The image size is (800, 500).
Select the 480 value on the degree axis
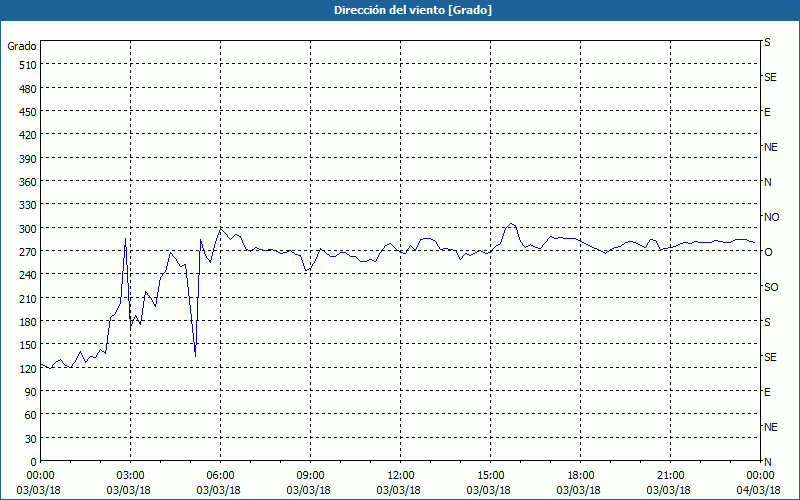click(28, 89)
